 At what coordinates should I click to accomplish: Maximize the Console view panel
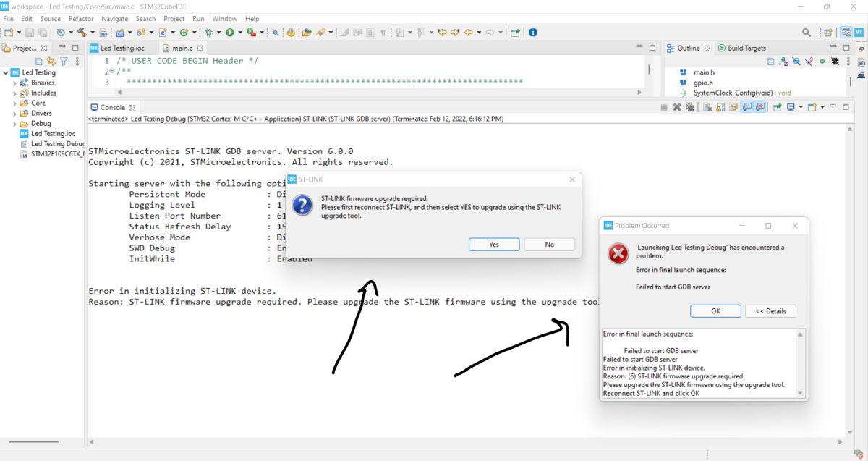pos(846,107)
